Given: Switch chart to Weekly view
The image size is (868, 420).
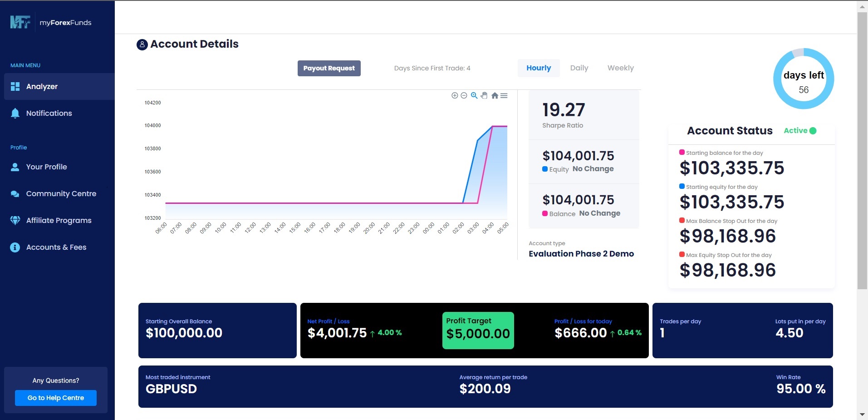Looking at the screenshot, I should (620, 68).
